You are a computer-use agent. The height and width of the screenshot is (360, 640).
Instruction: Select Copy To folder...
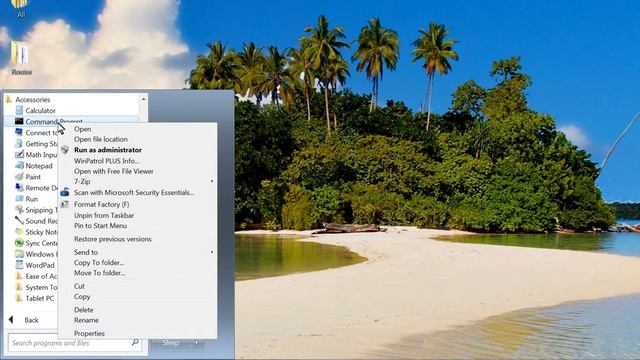pos(99,262)
